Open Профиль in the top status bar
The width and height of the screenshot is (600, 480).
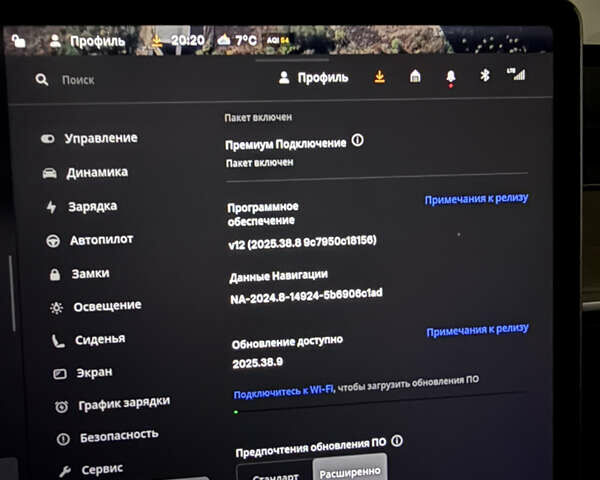pyautogui.click(x=88, y=41)
